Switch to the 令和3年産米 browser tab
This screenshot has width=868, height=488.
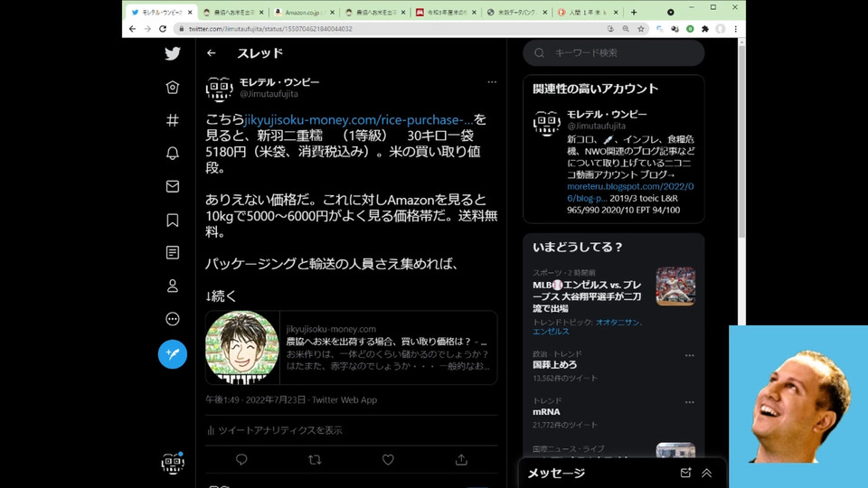click(446, 12)
